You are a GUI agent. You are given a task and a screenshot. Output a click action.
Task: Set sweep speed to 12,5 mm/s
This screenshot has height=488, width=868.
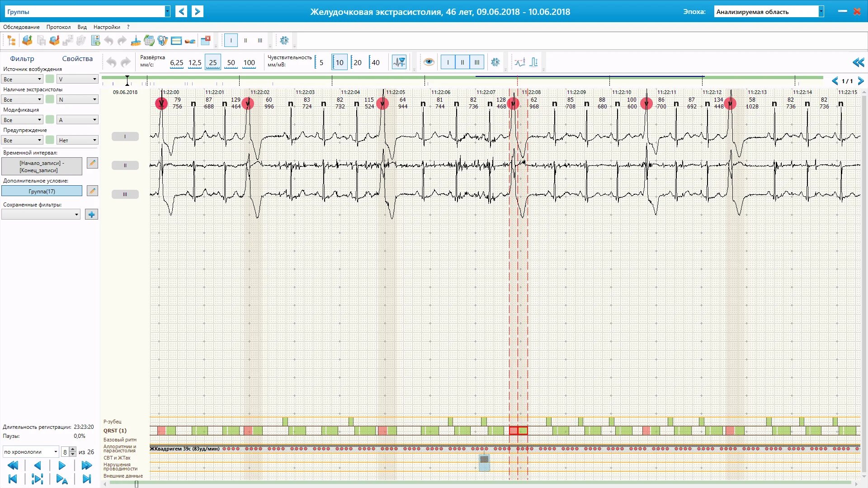pyautogui.click(x=195, y=63)
